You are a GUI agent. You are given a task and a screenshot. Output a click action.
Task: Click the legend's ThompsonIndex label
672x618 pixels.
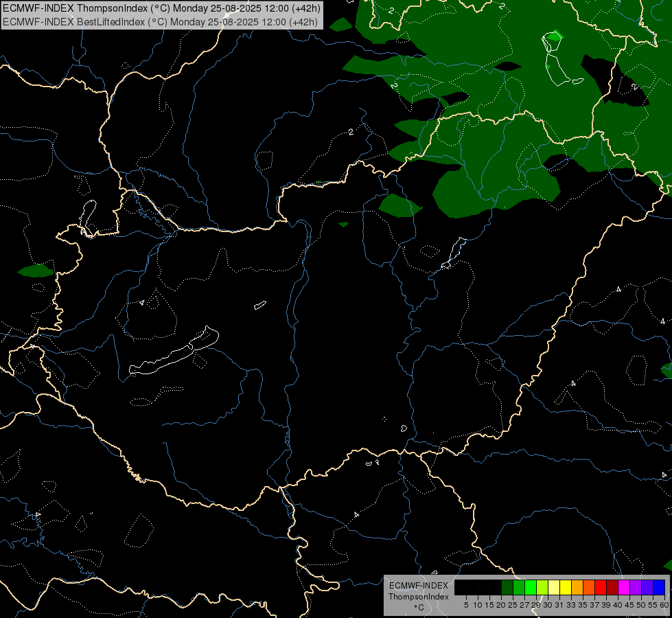pyautogui.click(x=419, y=597)
